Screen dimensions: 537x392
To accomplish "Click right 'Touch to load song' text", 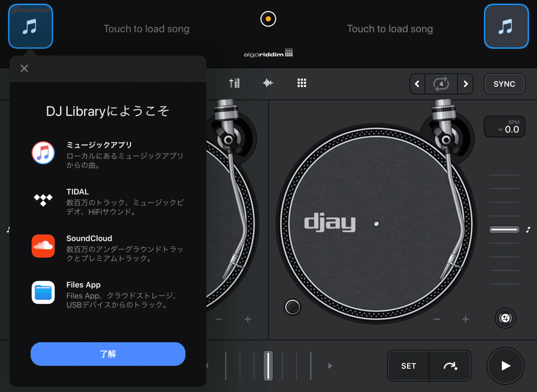I will point(390,29).
